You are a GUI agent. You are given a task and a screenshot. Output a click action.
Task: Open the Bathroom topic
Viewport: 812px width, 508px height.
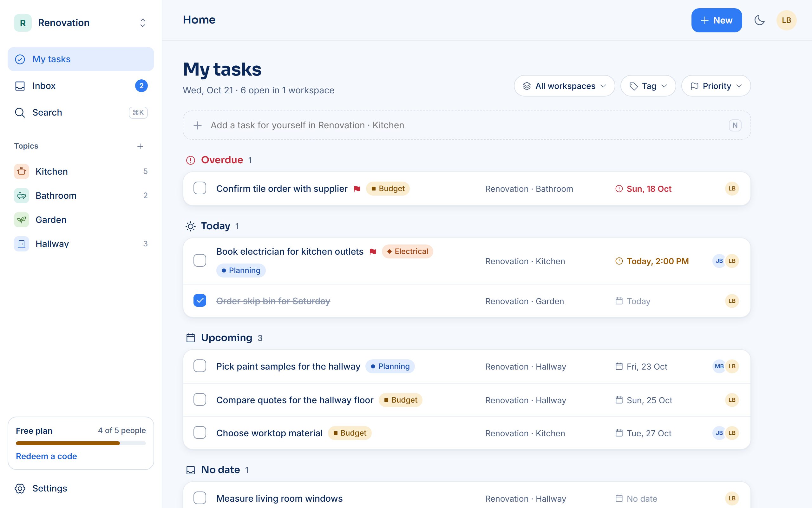[x=81, y=196]
